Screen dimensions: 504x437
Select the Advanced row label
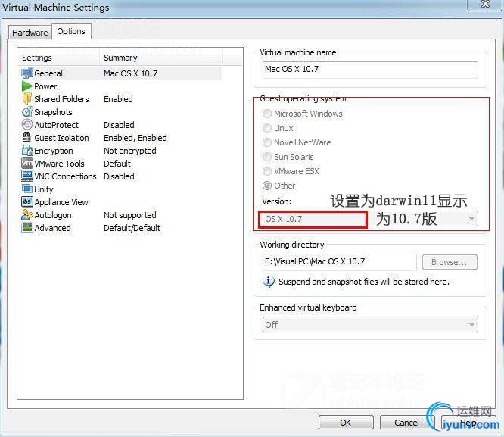52,228
